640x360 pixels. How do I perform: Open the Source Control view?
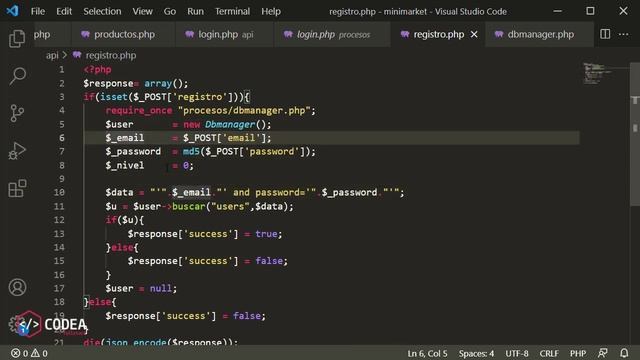click(x=17, y=113)
